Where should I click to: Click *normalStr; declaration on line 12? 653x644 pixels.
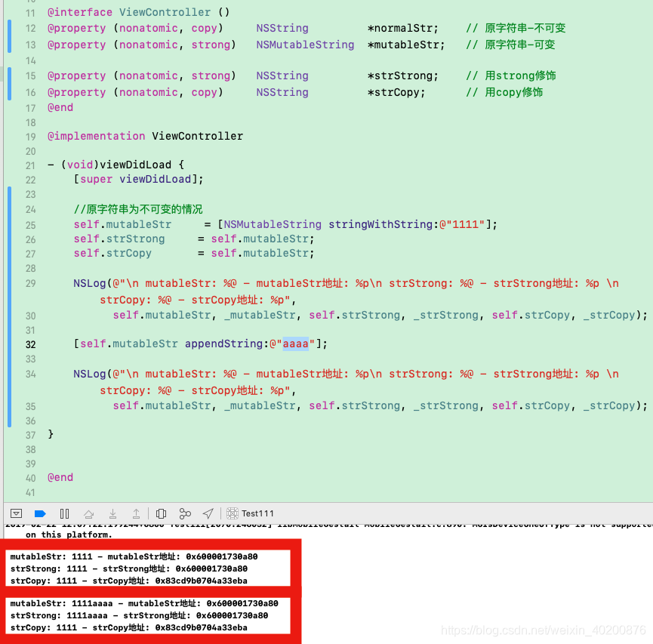point(402,28)
